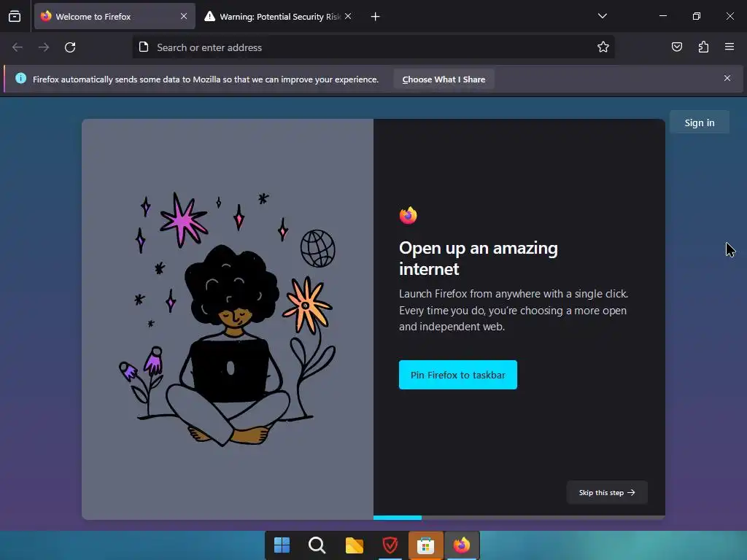This screenshot has width=747, height=560.
Task: Expand the list all tabs chevron
Action: click(602, 16)
